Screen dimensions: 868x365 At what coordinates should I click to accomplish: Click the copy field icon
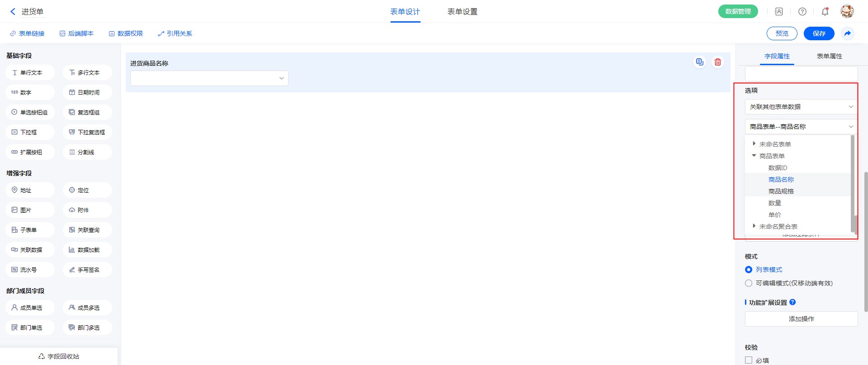[x=699, y=62]
